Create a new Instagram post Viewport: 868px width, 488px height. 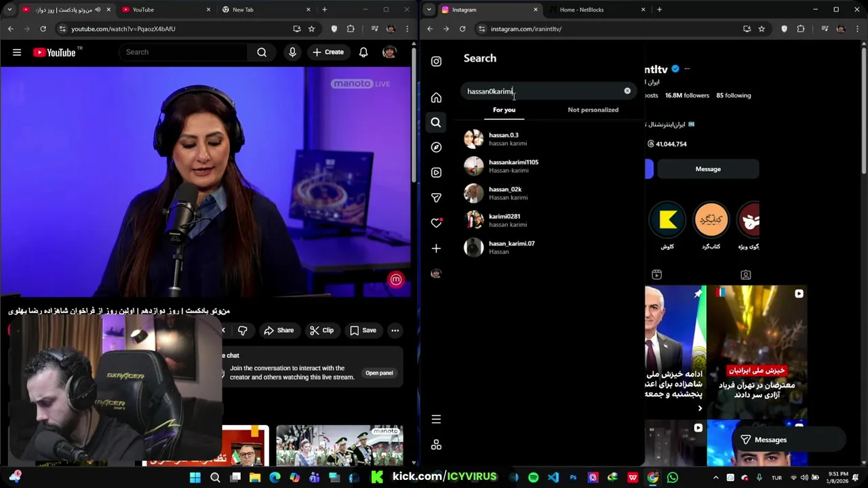(x=436, y=249)
